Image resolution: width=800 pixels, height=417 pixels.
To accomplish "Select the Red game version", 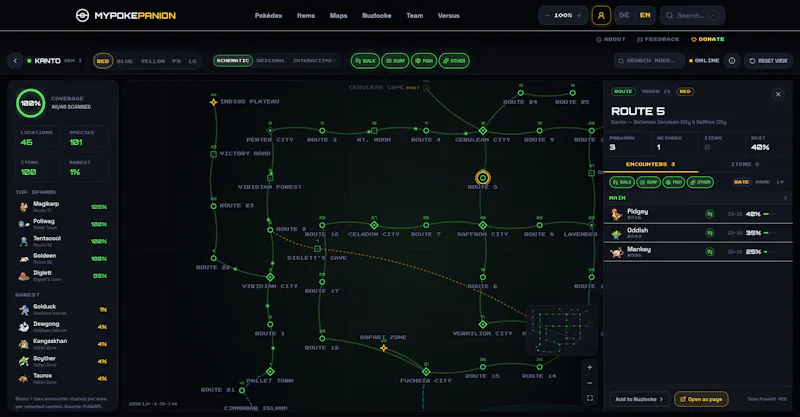I will click(x=103, y=61).
